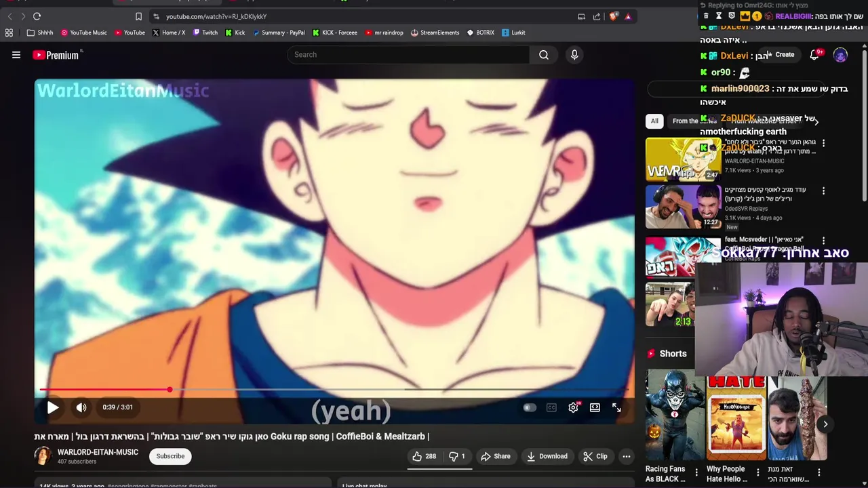Open player settings gear
The image size is (868, 488).
[x=574, y=407]
